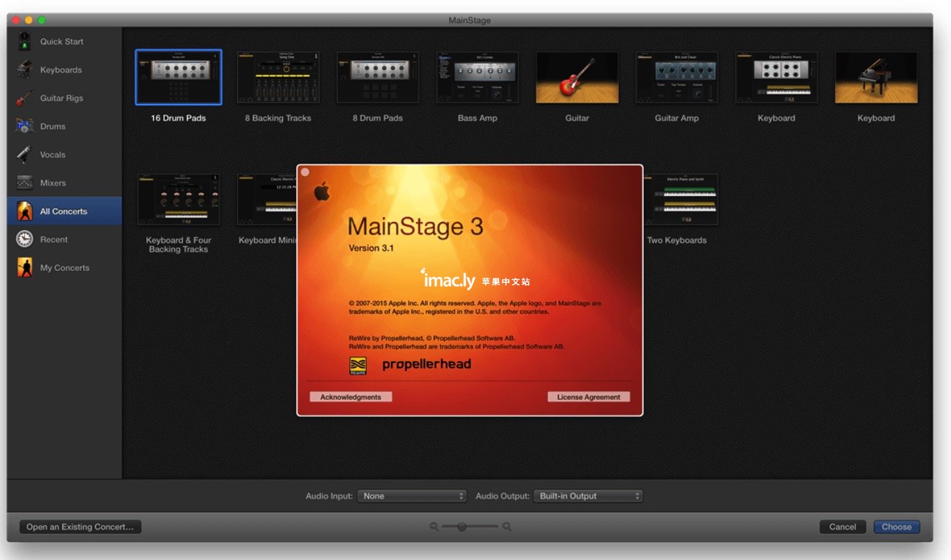Click the 'MainStage 3' title in dialog
Screen dimensions: 951x560
tap(415, 227)
